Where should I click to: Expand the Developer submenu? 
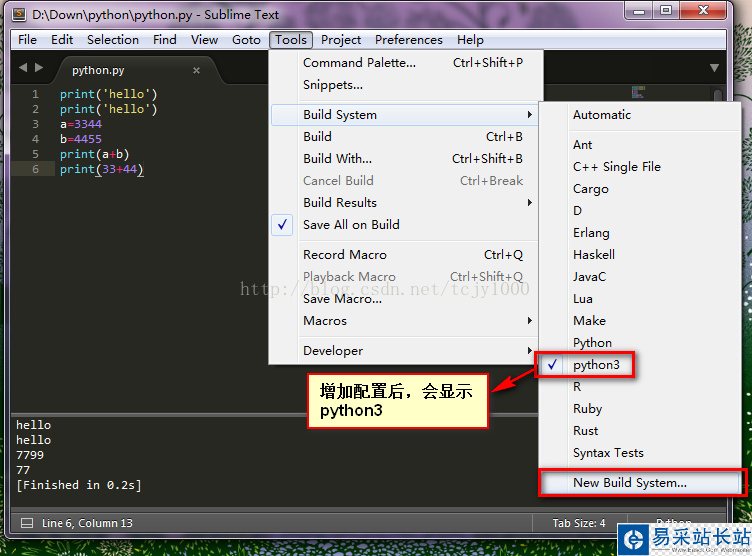coord(404,351)
